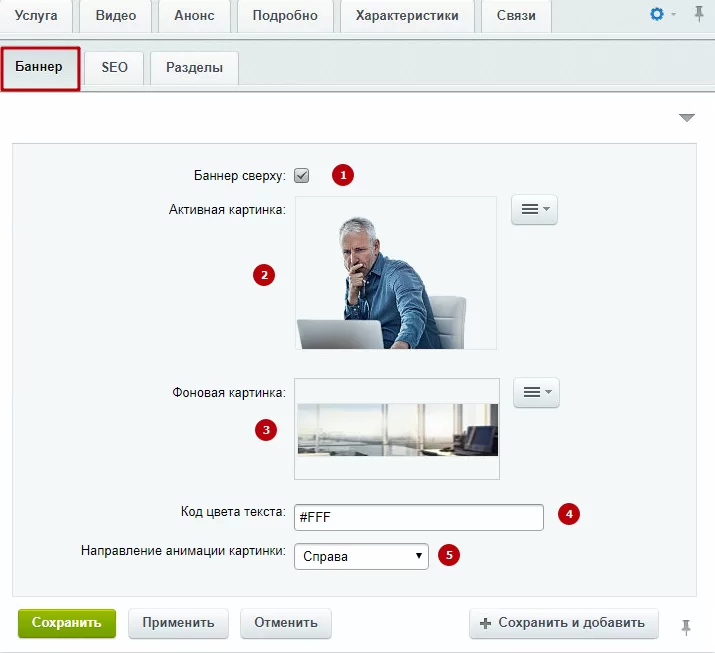The image size is (715, 653).
Task: Click the active picture thumbnail of man
Action: coord(396,273)
